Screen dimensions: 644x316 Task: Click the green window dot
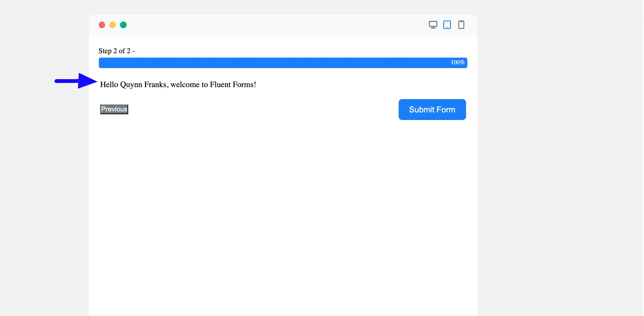(x=123, y=25)
